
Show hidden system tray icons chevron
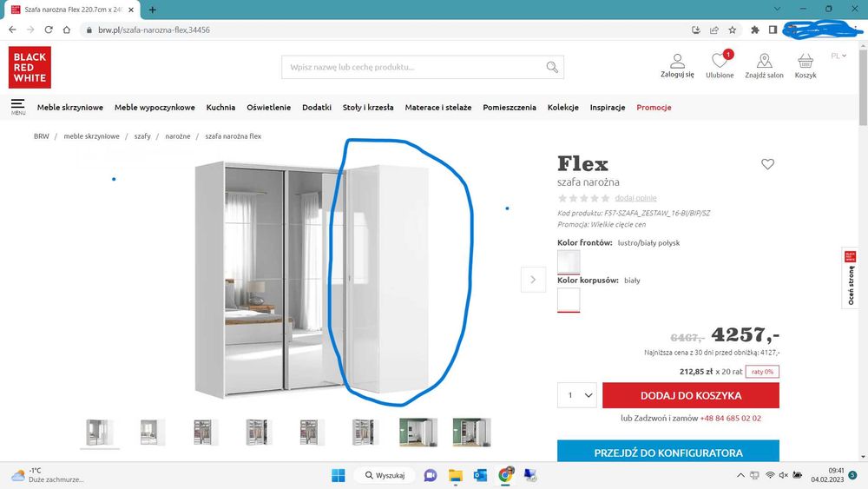click(740, 475)
